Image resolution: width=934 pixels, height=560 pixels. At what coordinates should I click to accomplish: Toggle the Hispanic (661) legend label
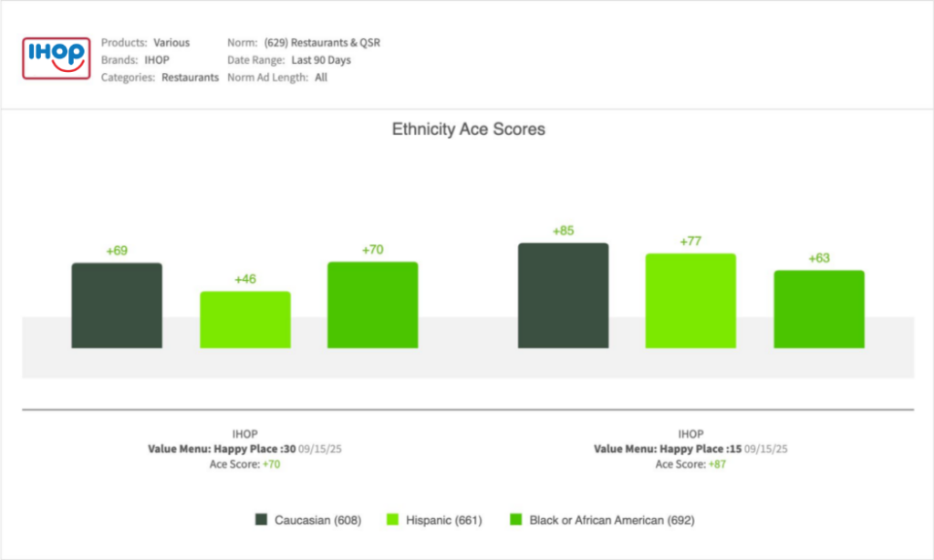[445, 520]
